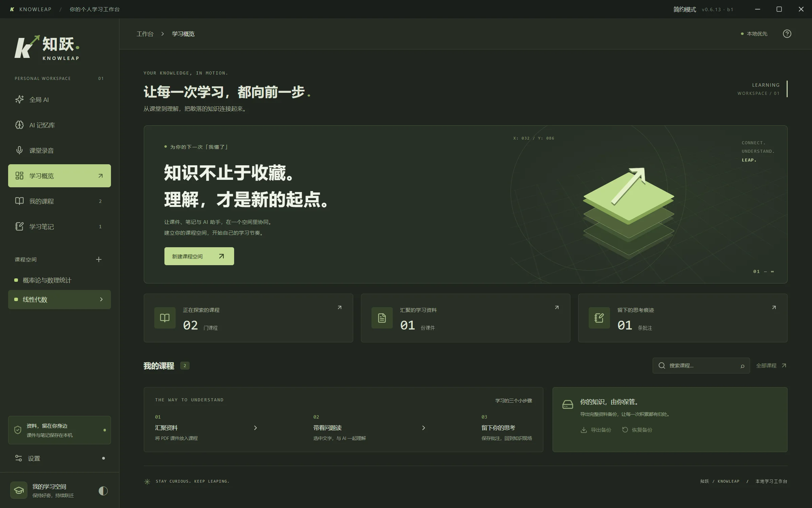Expand the 线性代数 course chevron

coord(101,299)
